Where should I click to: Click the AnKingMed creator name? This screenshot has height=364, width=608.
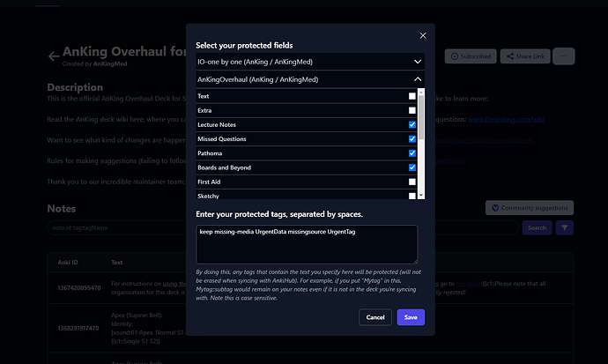tap(110, 63)
